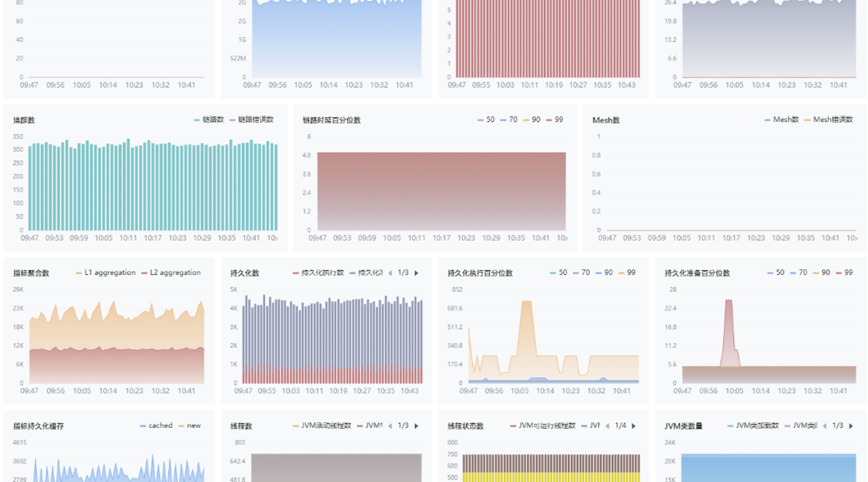This screenshot has height=482, width=868.
Task: Go back one legend page in 线程状态数 chart
Action: [607, 426]
